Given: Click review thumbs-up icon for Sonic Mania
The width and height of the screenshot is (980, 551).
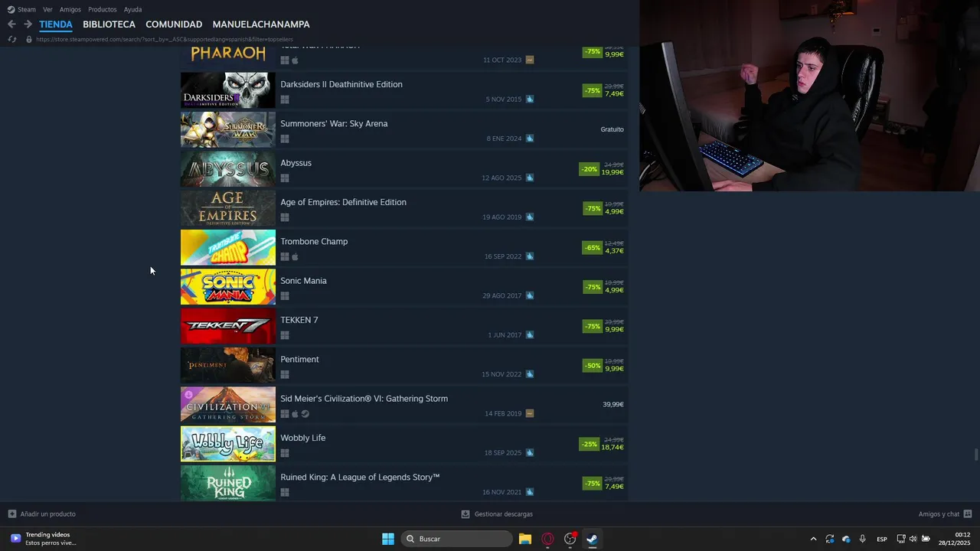Looking at the screenshot, I should pos(530,295).
